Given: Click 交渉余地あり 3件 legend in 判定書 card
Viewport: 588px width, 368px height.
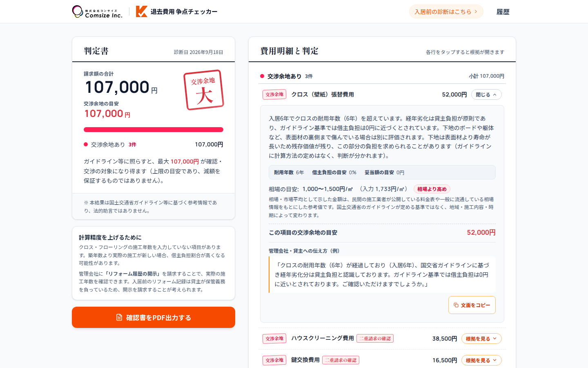Looking at the screenshot, I should point(110,144).
